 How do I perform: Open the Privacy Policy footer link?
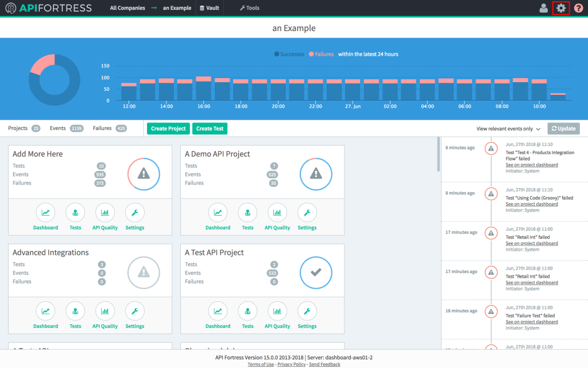292,364
